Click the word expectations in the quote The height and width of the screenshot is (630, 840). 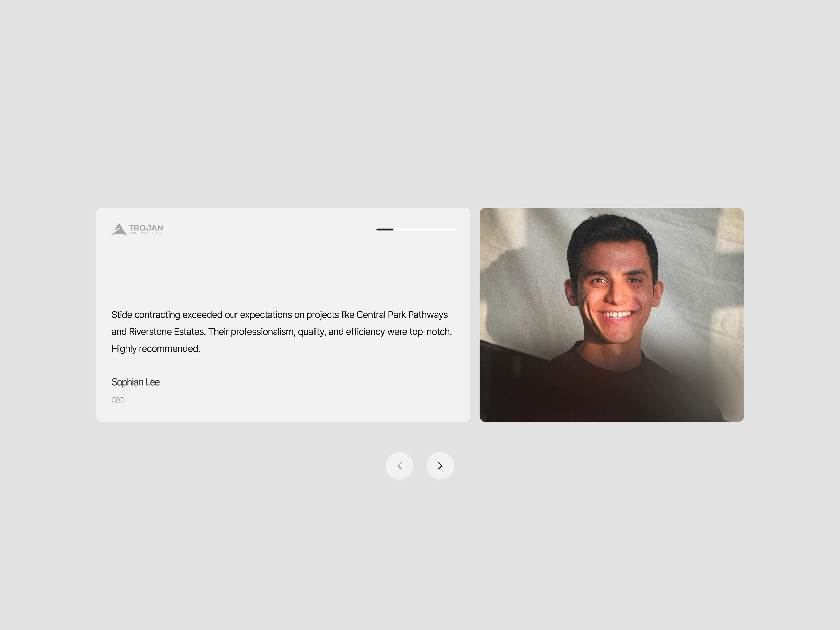pos(266,315)
